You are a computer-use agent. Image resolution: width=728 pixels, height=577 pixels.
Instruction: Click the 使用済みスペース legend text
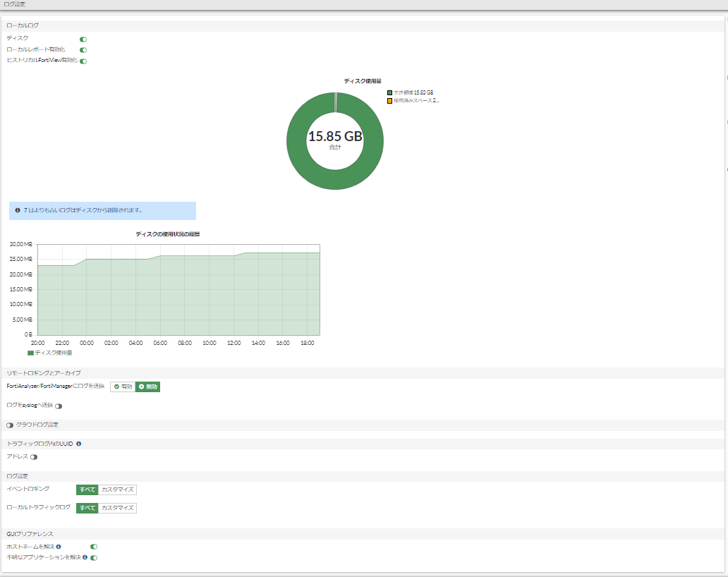point(416,101)
